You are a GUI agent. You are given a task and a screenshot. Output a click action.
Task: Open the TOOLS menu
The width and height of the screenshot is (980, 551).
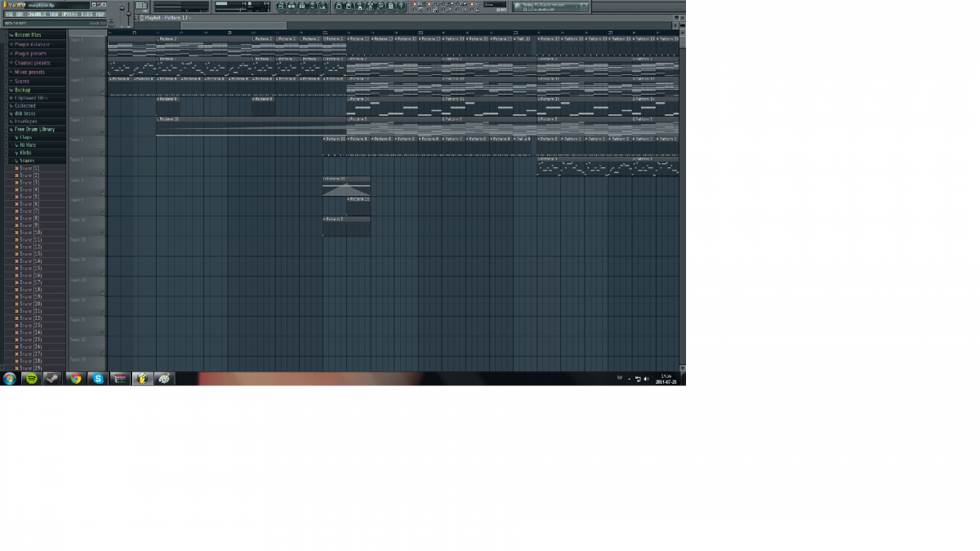(x=87, y=14)
